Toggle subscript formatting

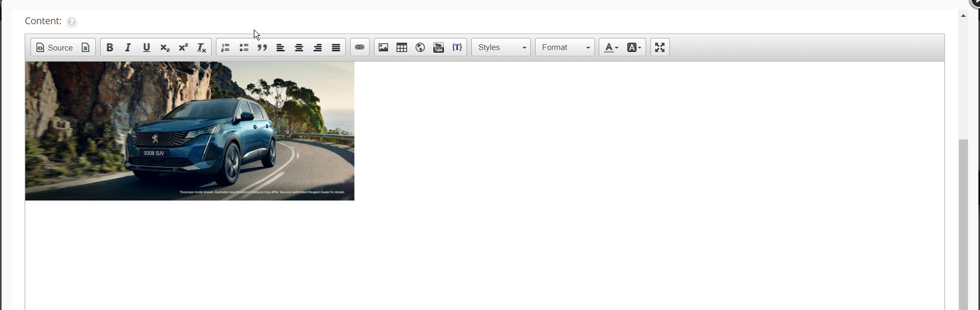tap(165, 47)
